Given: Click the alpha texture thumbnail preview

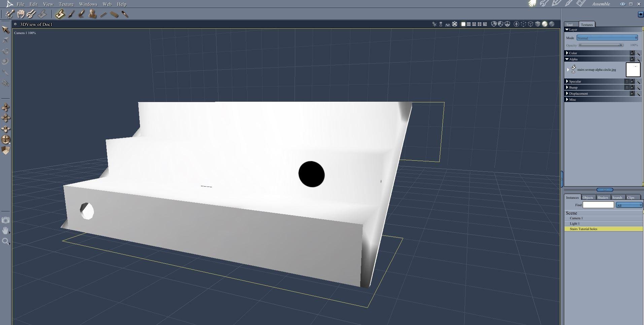Looking at the screenshot, I should tap(633, 70).
